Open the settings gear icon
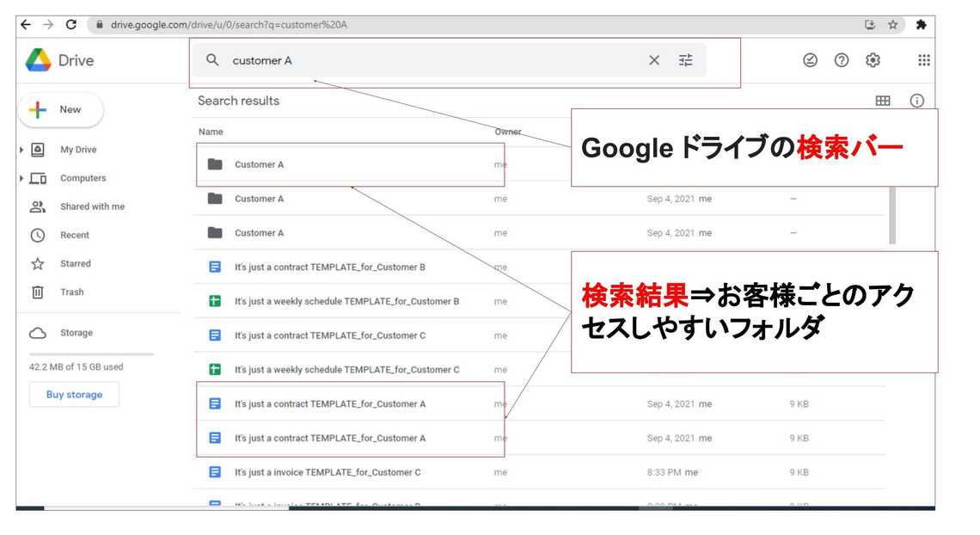The width and height of the screenshot is (980, 535). pos(873,60)
